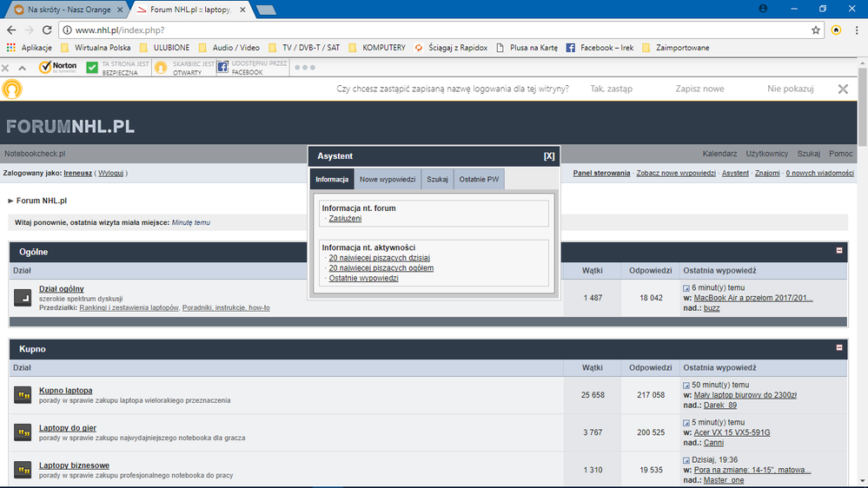Screen dimensions: 868x488
Task: Open Facebook – Irek bookmark
Action: point(600,48)
